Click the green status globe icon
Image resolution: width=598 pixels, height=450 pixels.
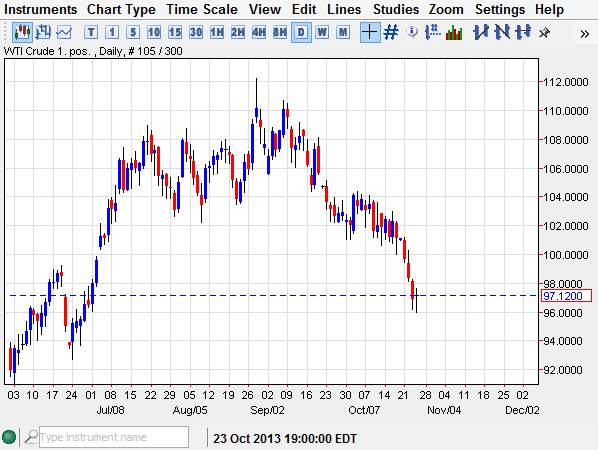click(x=8, y=437)
